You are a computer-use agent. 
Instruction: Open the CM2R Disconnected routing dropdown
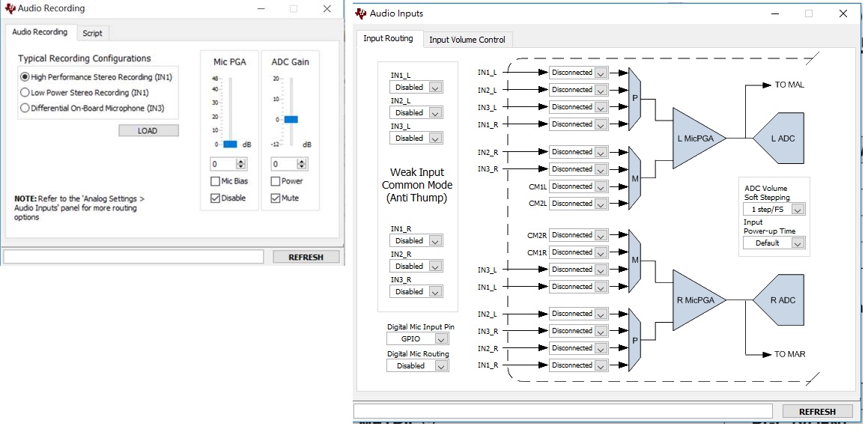(578, 235)
